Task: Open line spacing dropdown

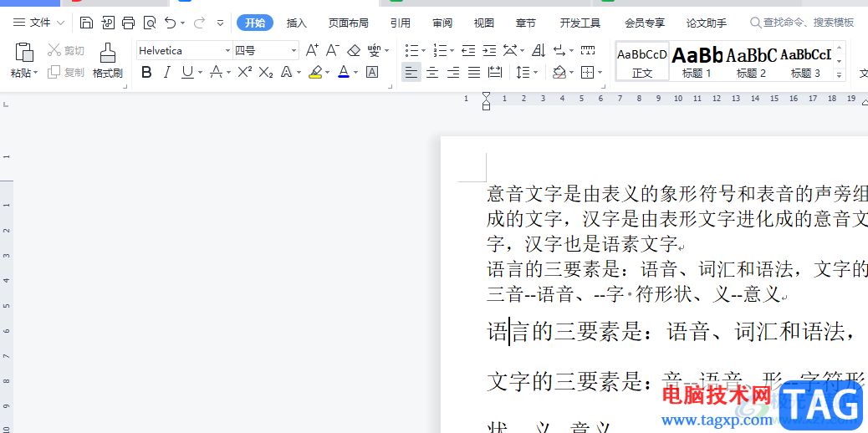Action: 536,72
